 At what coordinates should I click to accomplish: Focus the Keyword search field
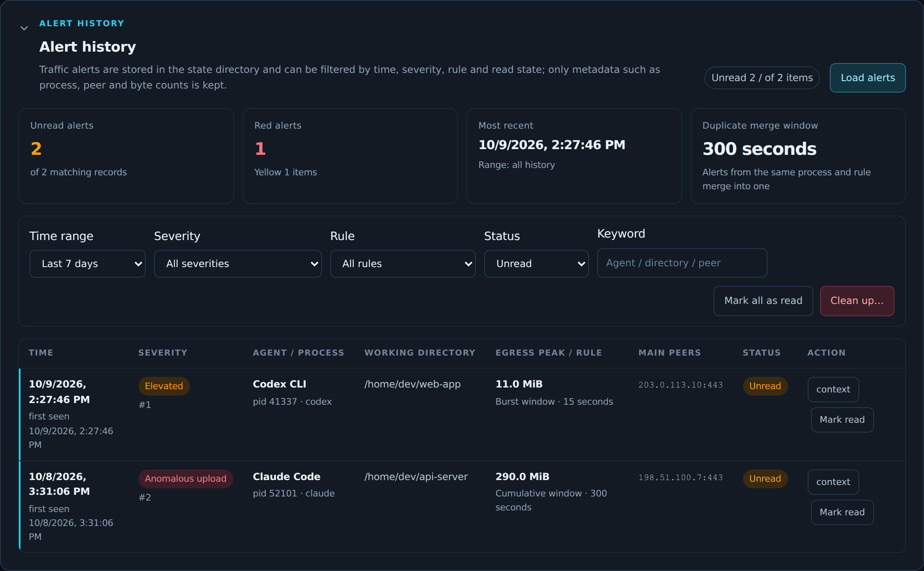point(682,263)
